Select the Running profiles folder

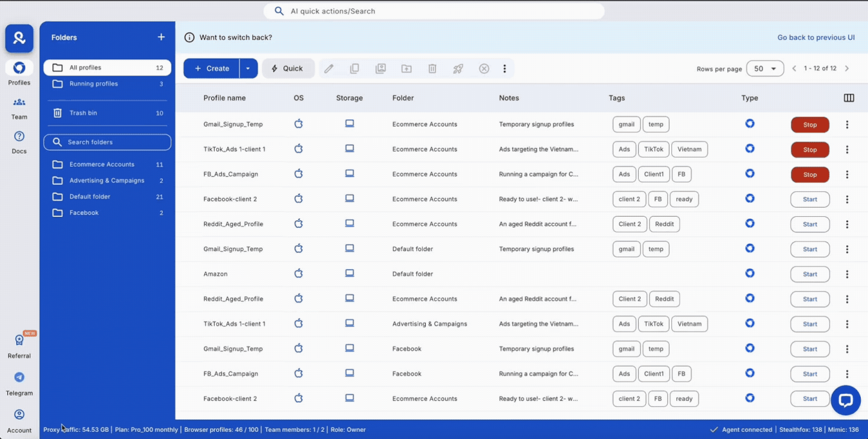coord(93,84)
